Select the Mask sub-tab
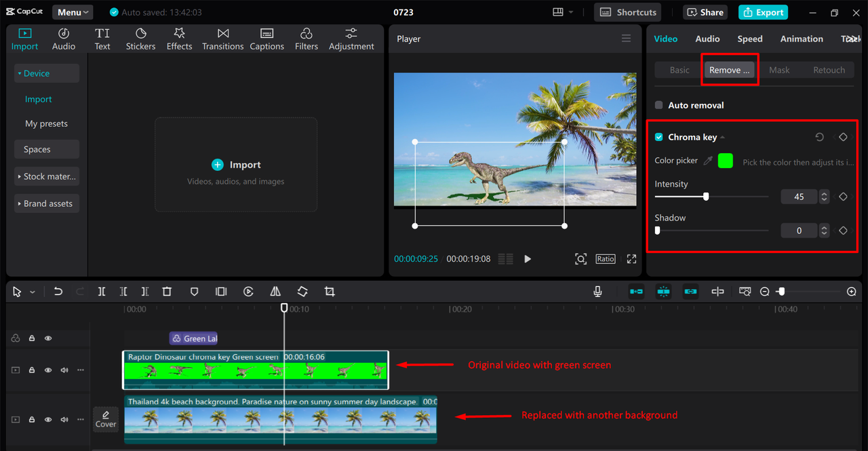Screen dimensions: 868x451 click(x=779, y=70)
